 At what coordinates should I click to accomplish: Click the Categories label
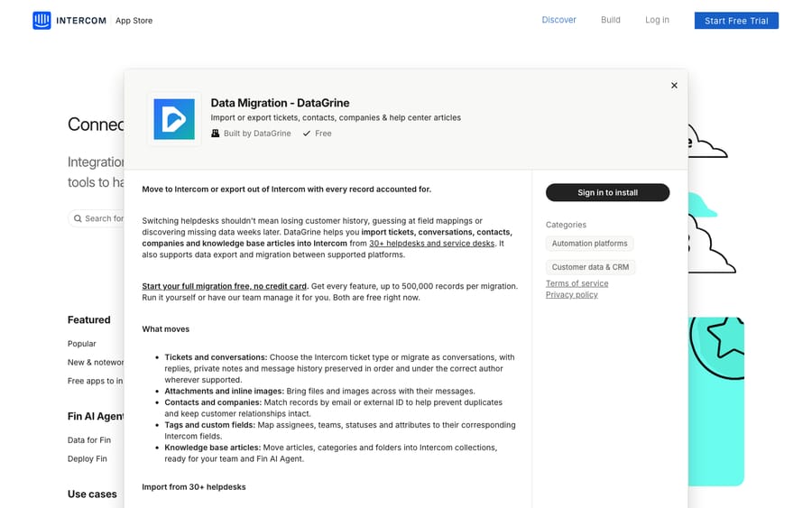tap(566, 225)
